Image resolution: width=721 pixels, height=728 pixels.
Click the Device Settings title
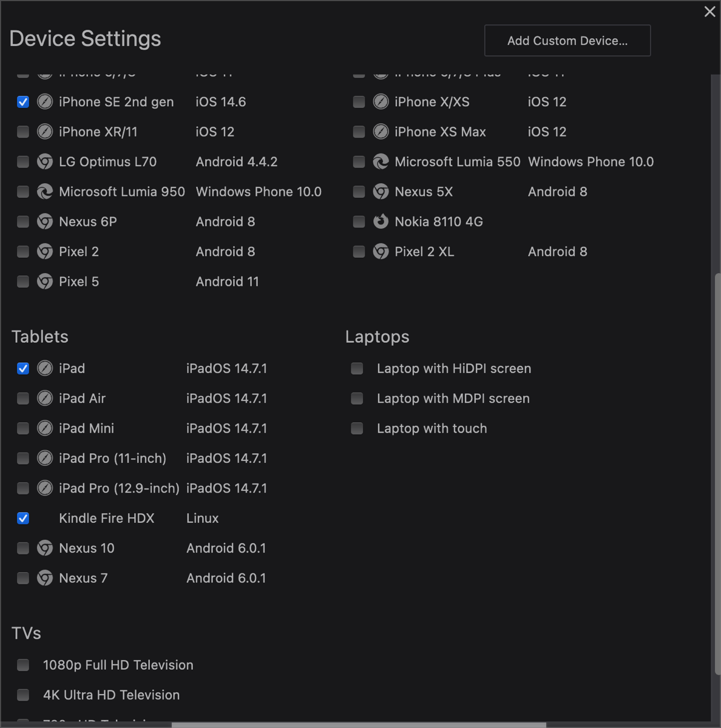tap(85, 39)
